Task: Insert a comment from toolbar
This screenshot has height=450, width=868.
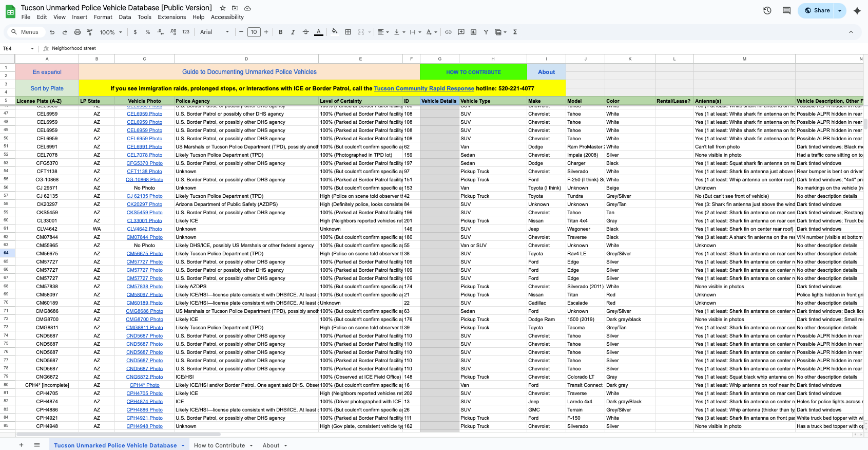Action: point(461,32)
